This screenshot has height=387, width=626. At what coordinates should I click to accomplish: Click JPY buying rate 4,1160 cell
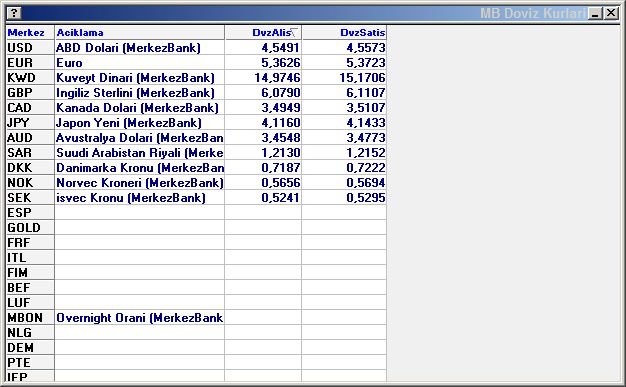263,123
